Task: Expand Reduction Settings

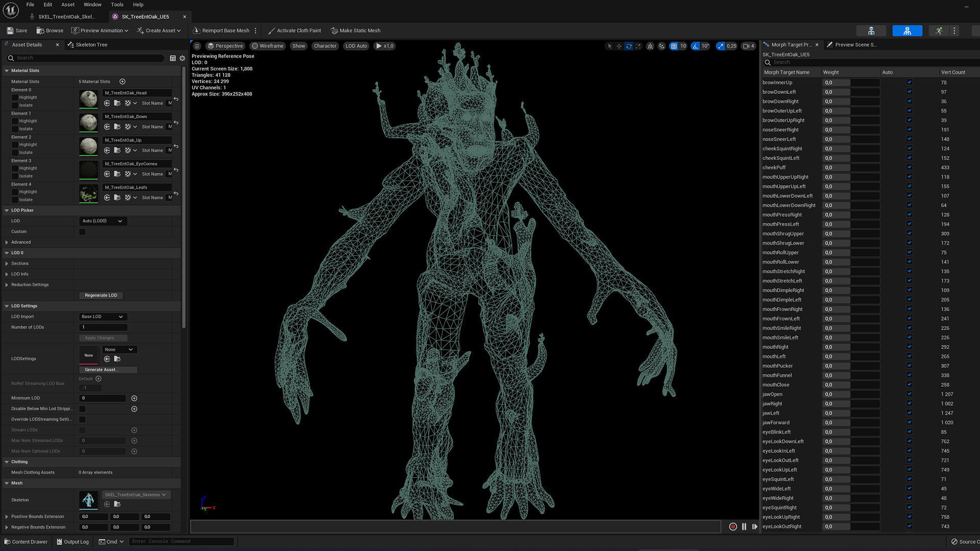Action: [7, 285]
